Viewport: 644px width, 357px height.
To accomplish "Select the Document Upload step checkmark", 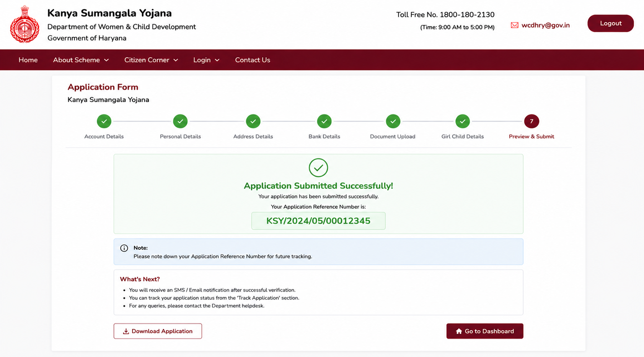I will coord(393,121).
